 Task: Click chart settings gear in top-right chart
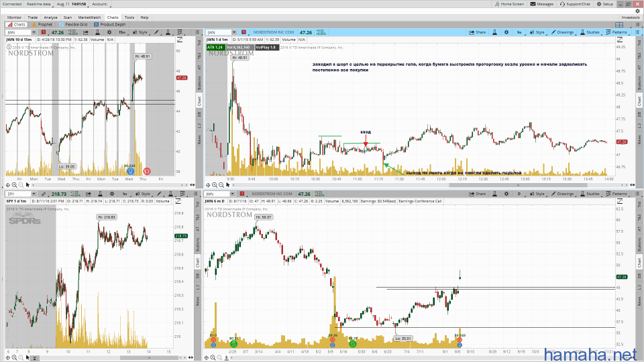point(506,32)
